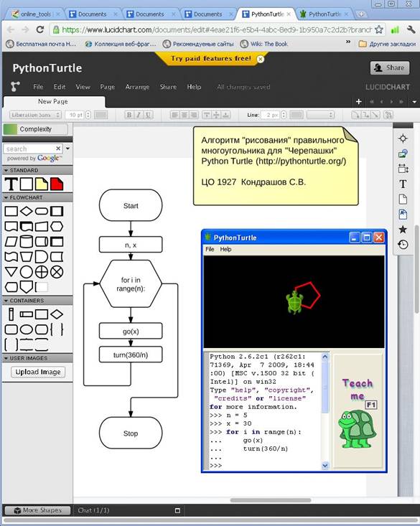Toggle underline text formatting

click(x=148, y=115)
